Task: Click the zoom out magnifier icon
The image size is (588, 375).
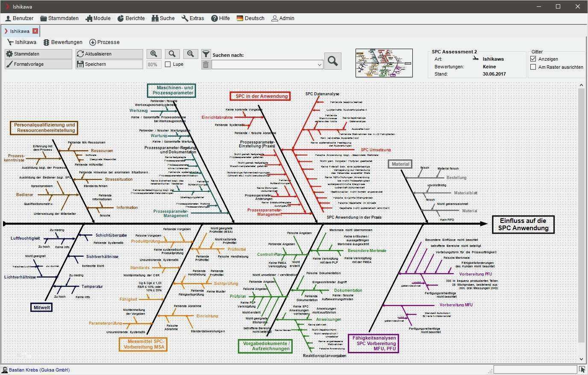Action: coord(191,54)
